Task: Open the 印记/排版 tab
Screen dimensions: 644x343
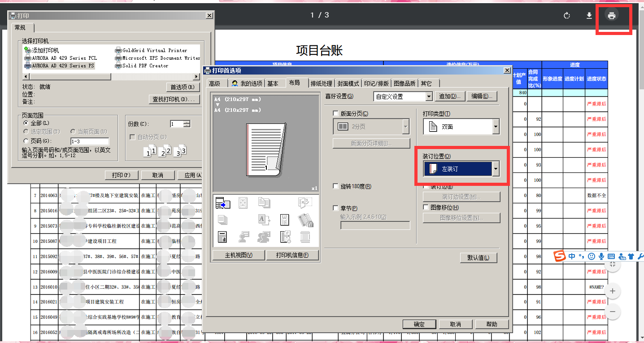Action: click(x=377, y=84)
